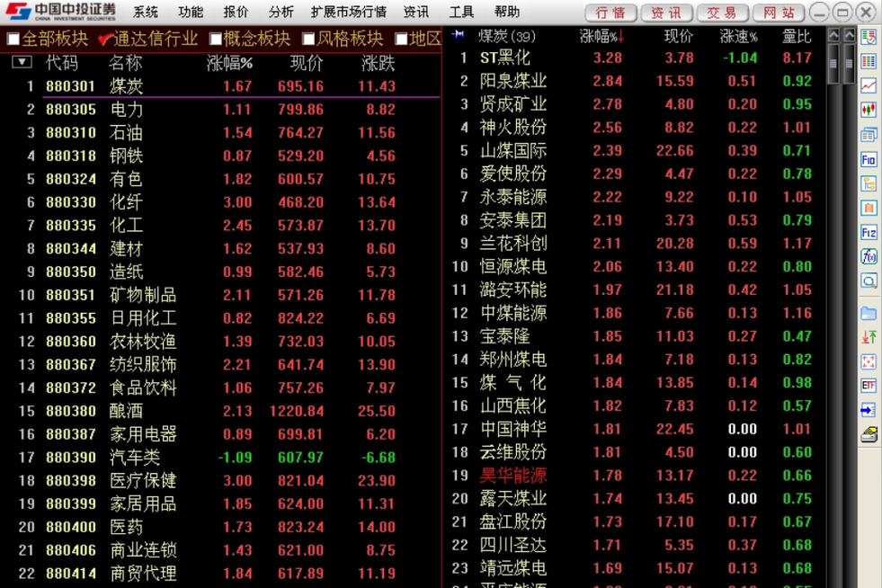This screenshot has height=588, width=882.
Task: Open the dropdown arrow beside 代码 header
Action: 22,62
